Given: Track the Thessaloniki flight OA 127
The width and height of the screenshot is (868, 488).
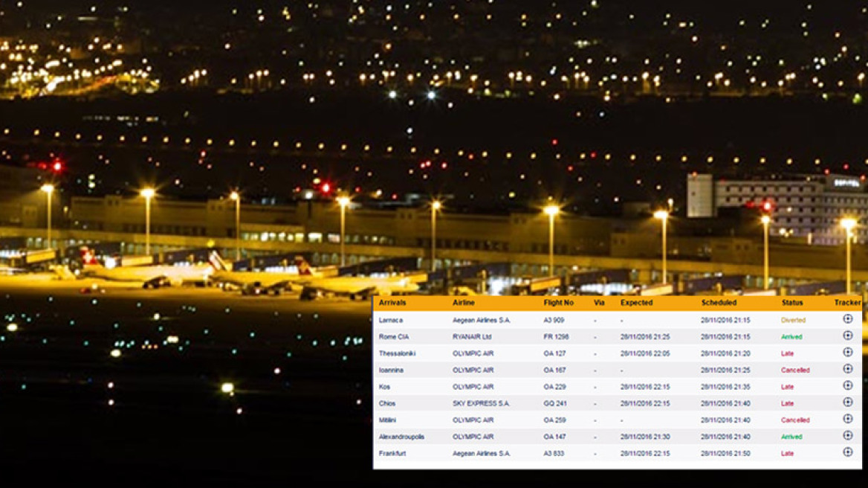Looking at the screenshot, I should 847,353.
